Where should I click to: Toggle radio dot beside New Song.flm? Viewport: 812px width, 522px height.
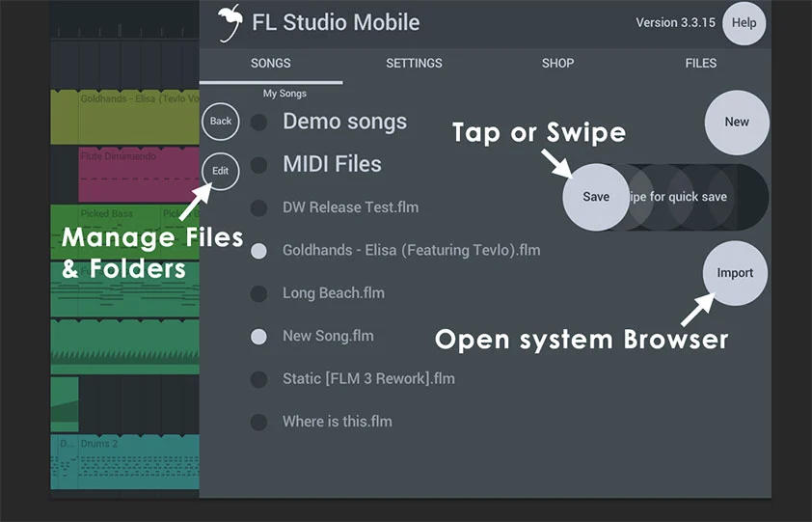tap(258, 337)
